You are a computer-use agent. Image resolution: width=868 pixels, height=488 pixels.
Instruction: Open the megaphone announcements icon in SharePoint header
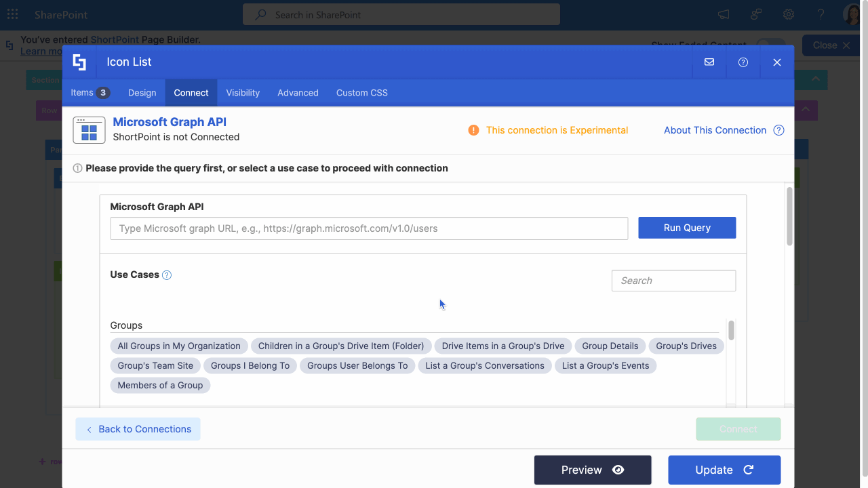[724, 14]
